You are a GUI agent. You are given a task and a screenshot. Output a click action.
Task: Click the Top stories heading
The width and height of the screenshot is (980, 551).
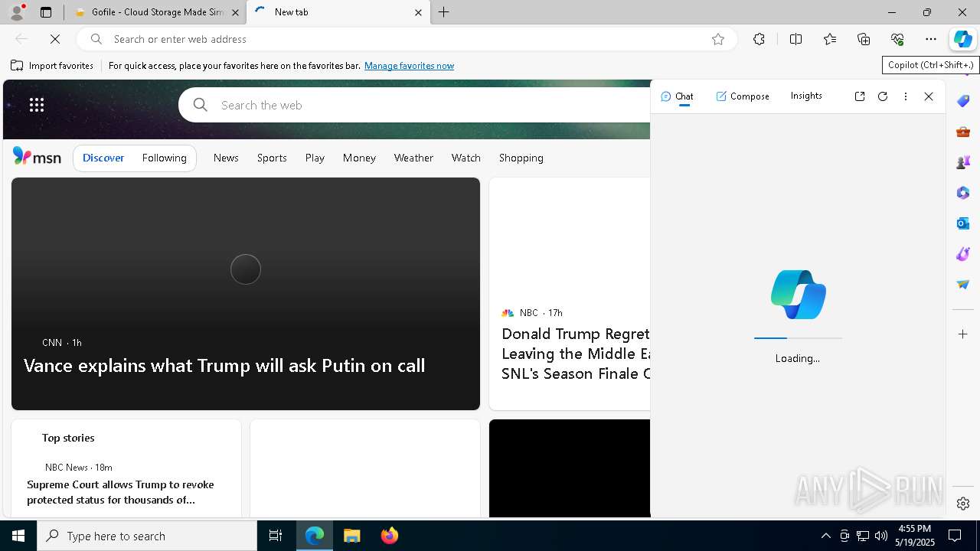point(68,438)
